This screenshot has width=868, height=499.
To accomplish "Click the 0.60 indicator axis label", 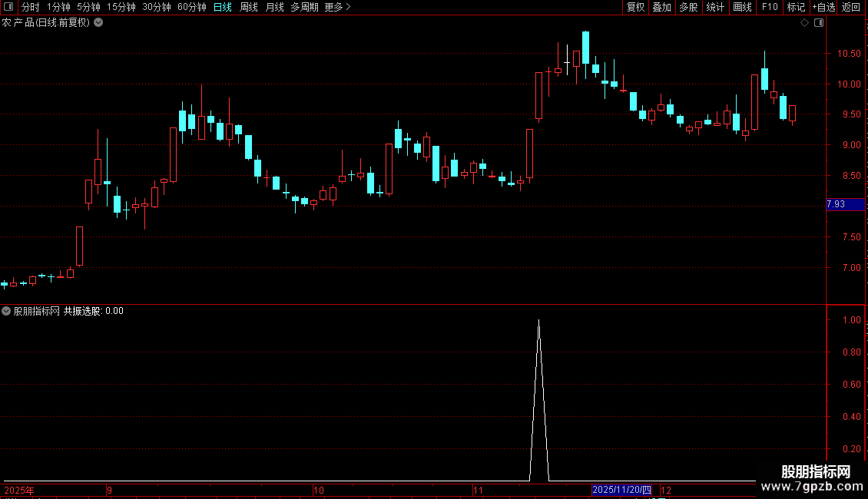I will pyautogui.click(x=851, y=384).
